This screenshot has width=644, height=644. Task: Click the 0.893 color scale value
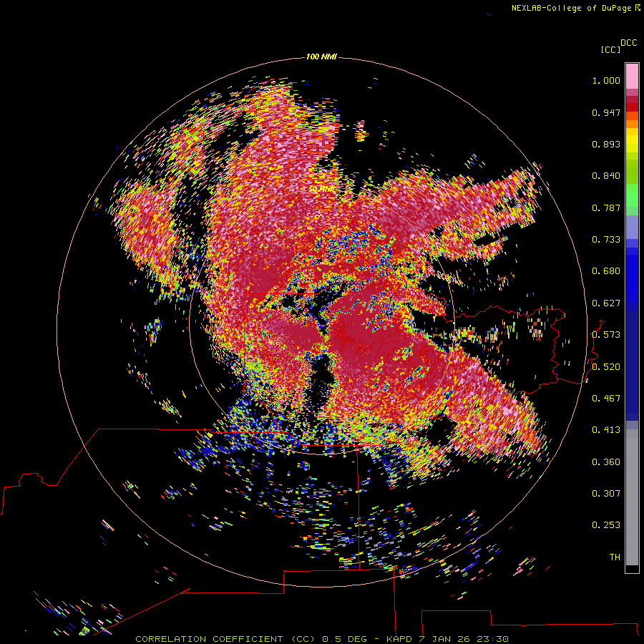606,144
